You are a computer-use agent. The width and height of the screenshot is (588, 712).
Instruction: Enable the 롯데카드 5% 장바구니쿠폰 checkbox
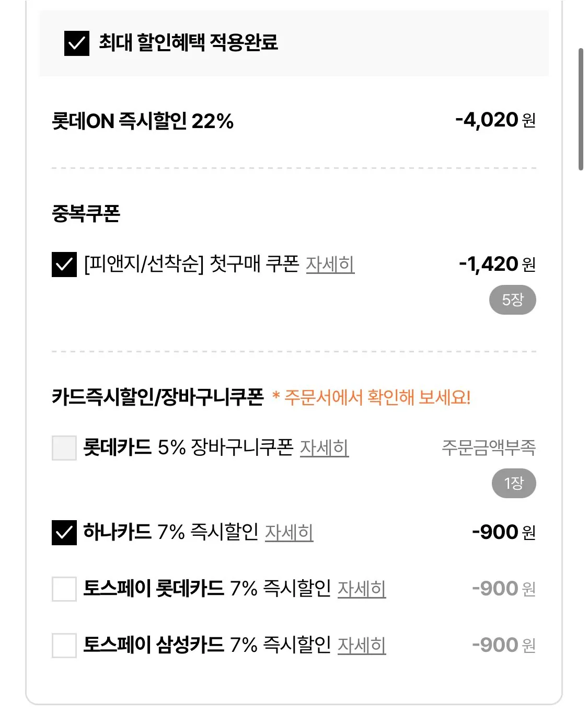click(64, 448)
